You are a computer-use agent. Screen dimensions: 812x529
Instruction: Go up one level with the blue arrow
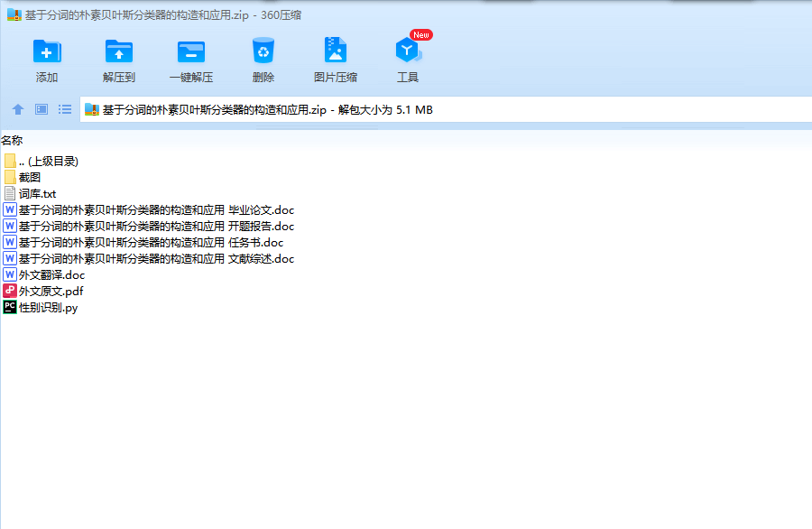click(x=18, y=109)
